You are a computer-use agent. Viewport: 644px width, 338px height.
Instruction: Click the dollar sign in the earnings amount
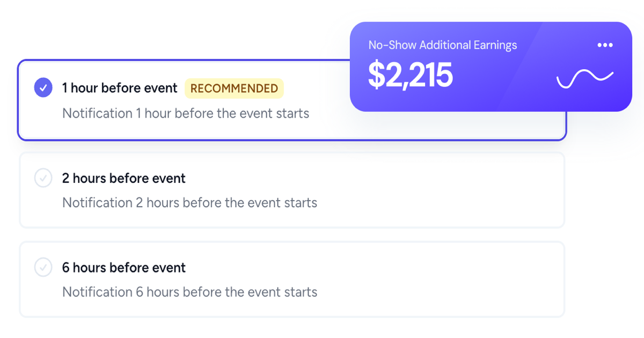click(377, 75)
